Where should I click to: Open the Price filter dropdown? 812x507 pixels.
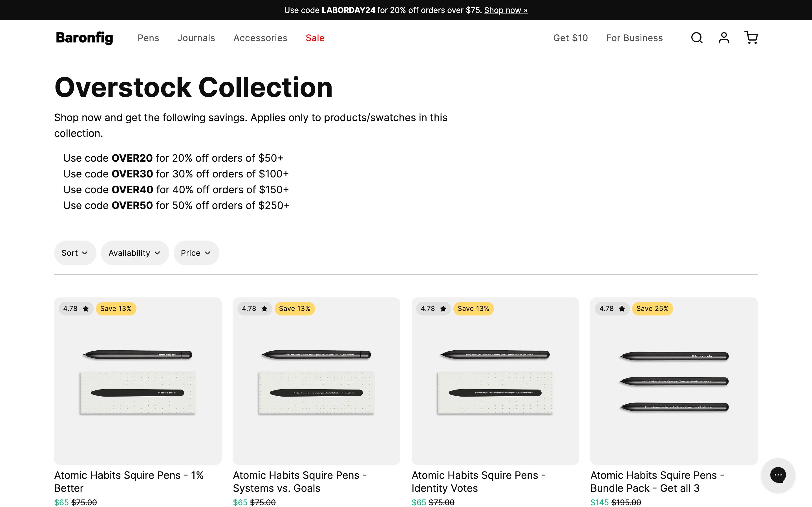click(x=196, y=253)
